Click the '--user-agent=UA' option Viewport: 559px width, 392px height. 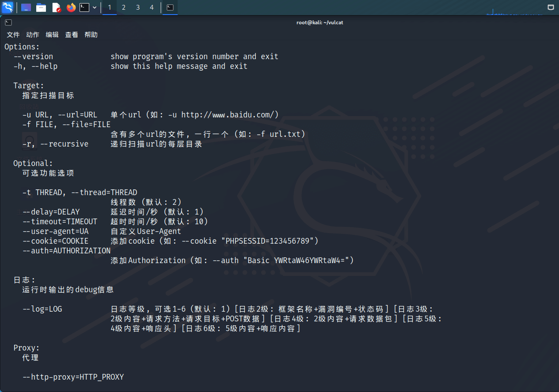(x=55, y=231)
